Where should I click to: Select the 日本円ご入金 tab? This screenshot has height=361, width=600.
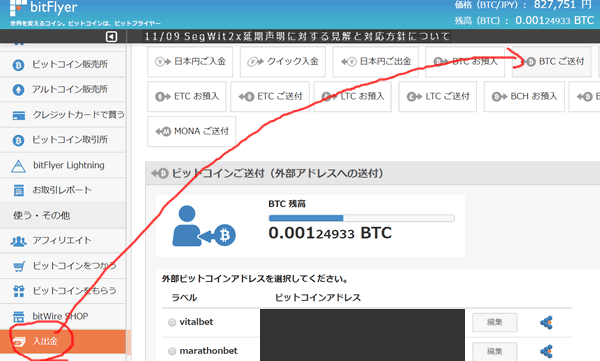point(190,62)
